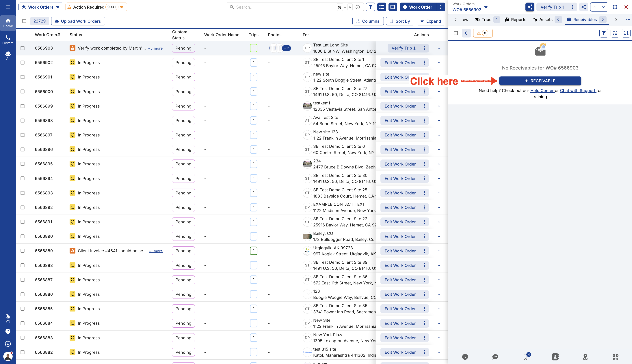This screenshot has height=364, width=632.
Task: Expand row chevron for work order 6566898
Action: 439,121
